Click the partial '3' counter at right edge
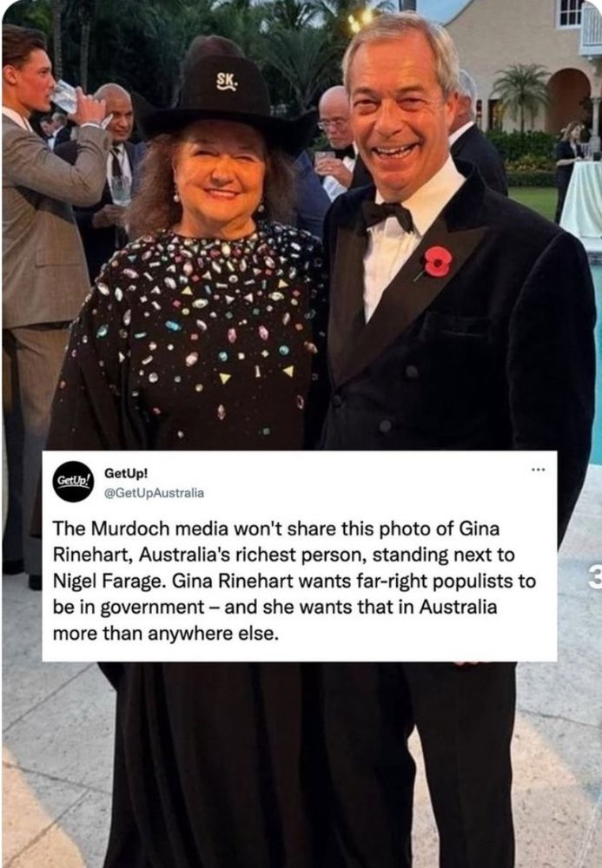The width and height of the screenshot is (602, 868). pyautogui.click(x=595, y=578)
